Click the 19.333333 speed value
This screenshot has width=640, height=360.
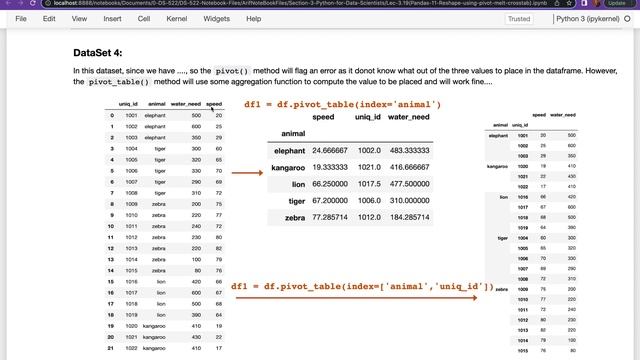tap(330, 167)
